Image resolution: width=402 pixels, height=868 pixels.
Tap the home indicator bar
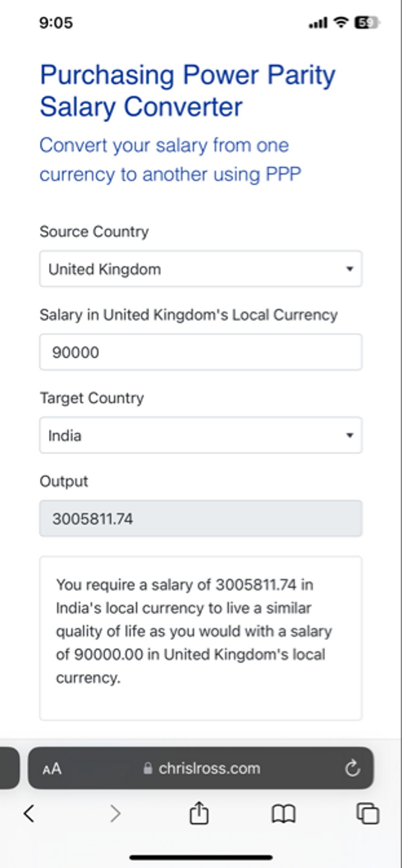point(201,857)
